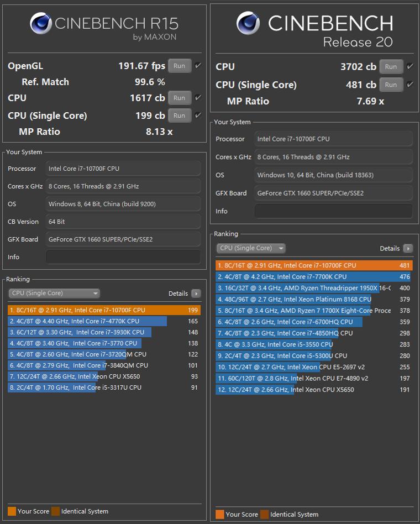The image size is (420, 524).
Task: Toggle the R20 CPU test checkmark
Action: pyautogui.click(x=410, y=66)
